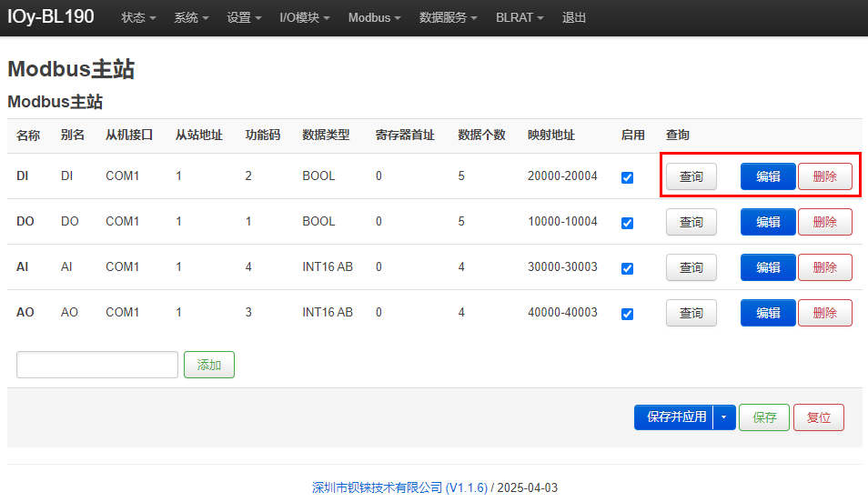Click 退出 to log out
Viewport: 868px width, 502px height.
click(x=573, y=17)
